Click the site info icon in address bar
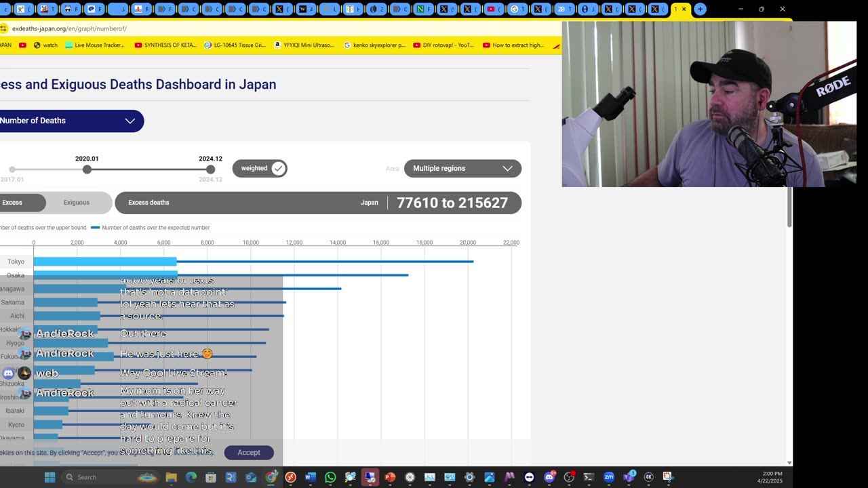The height and width of the screenshot is (488, 868). click(x=3, y=28)
